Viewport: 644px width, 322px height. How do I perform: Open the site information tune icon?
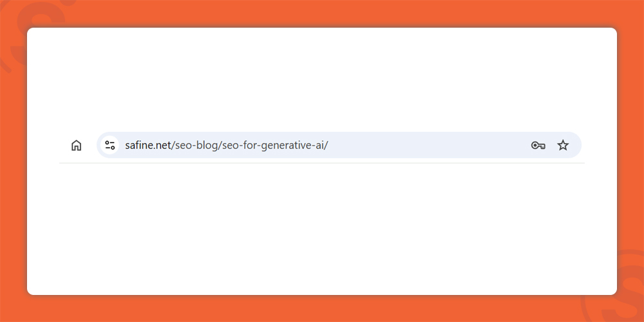pos(109,145)
